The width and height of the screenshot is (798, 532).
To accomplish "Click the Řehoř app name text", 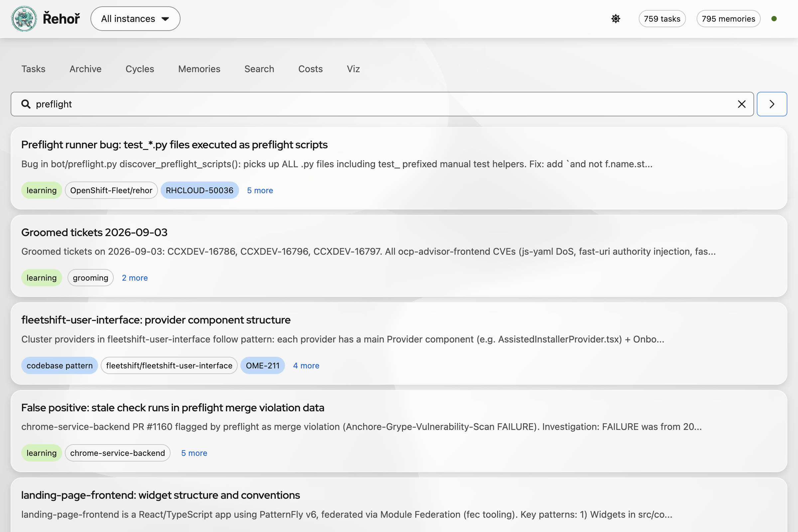I will 61,19.
